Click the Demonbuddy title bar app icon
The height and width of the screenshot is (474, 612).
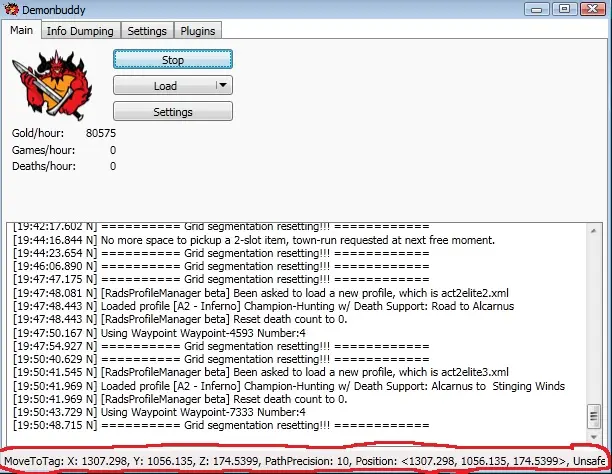[x=11, y=9]
